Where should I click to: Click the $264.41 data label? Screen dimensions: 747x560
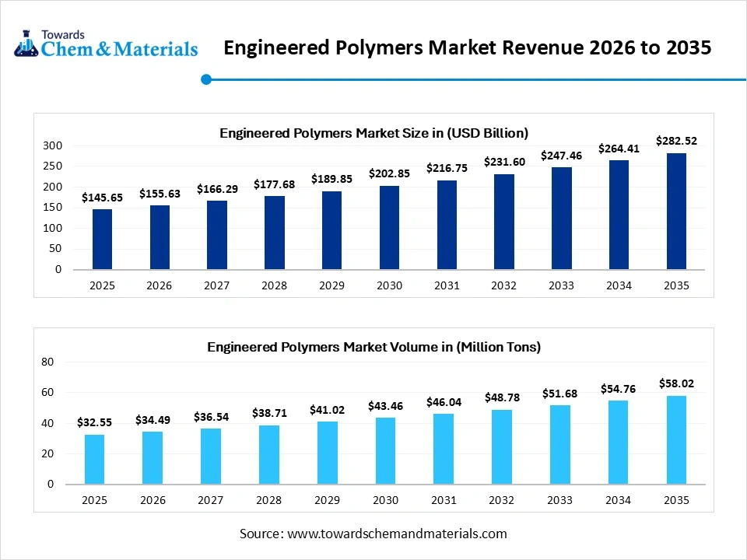(x=619, y=149)
